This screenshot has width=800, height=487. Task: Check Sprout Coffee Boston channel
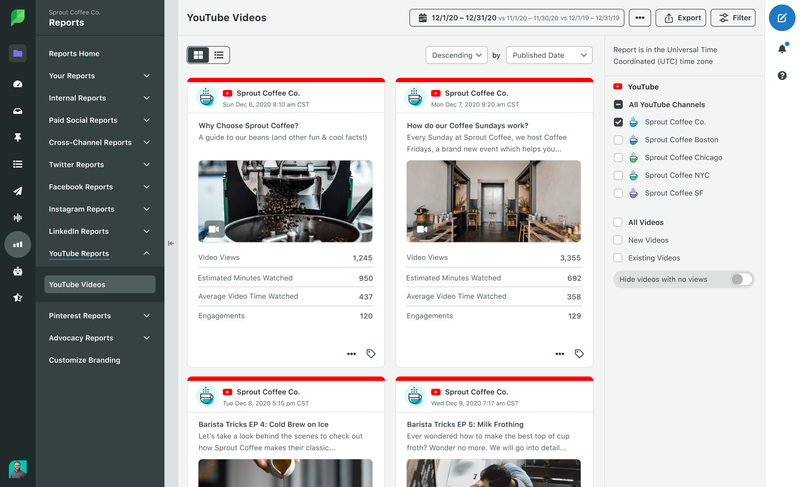click(618, 140)
